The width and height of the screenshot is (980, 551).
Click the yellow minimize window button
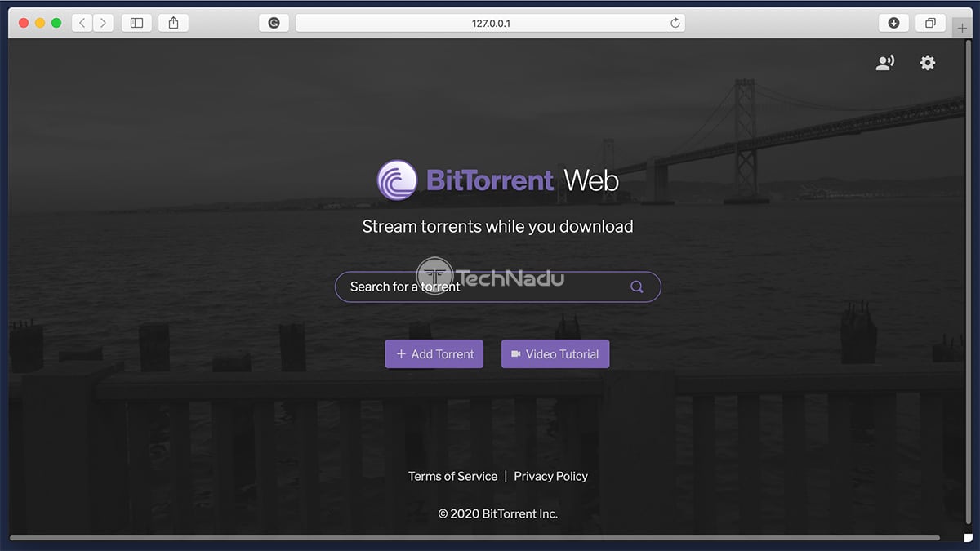[40, 23]
